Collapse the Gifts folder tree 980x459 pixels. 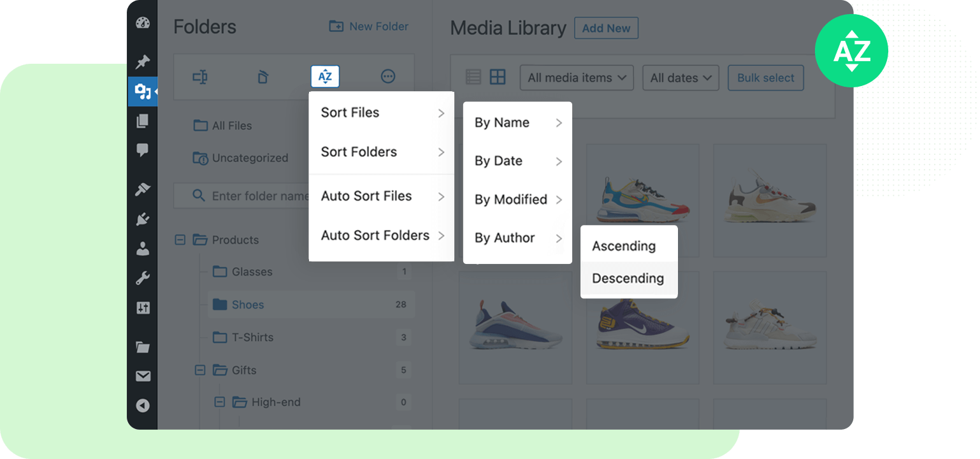coord(200,370)
